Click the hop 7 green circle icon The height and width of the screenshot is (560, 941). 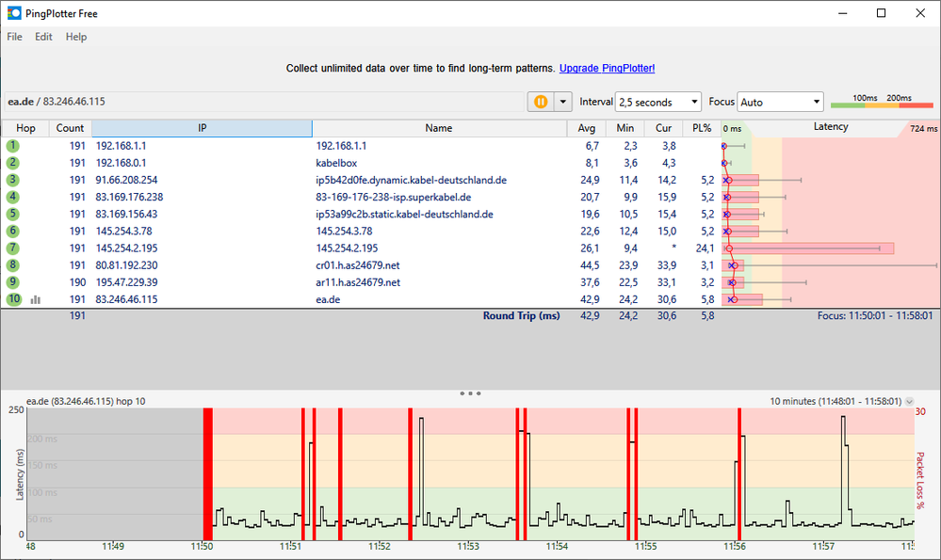[13, 248]
